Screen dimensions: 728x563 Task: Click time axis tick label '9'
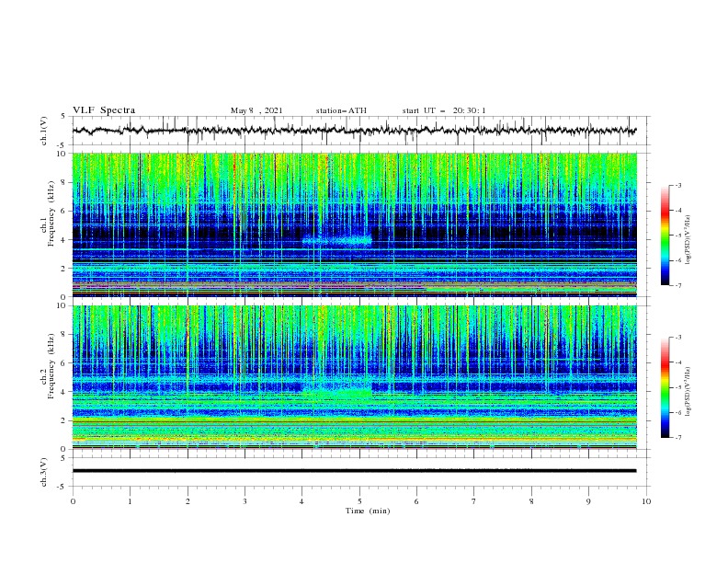(x=588, y=501)
